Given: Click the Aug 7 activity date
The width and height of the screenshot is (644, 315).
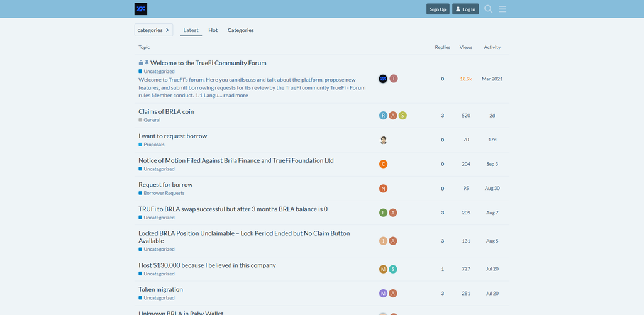Looking at the screenshot, I should (x=492, y=213).
